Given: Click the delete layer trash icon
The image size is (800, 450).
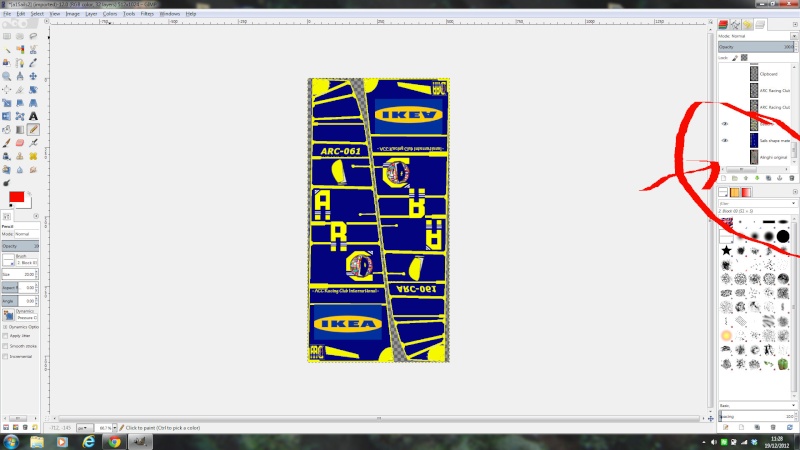Looking at the screenshot, I should pyautogui.click(x=792, y=178).
